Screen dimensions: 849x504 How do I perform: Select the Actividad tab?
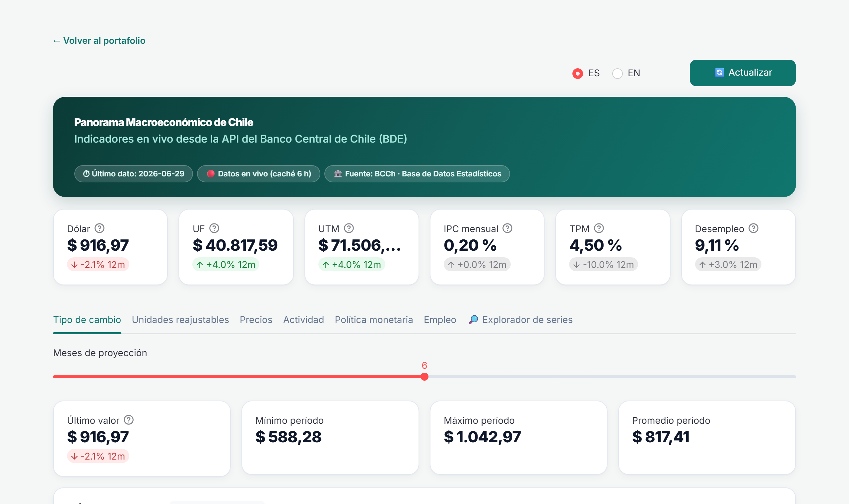click(x=303, y=320)
